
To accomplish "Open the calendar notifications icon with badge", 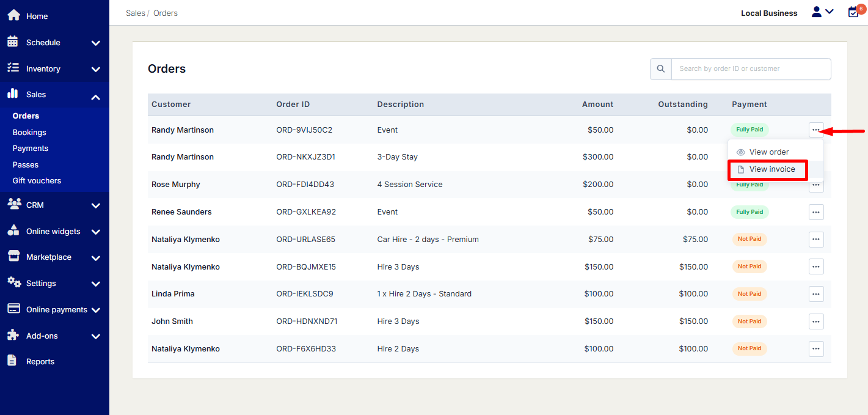I will click(854, 12).
